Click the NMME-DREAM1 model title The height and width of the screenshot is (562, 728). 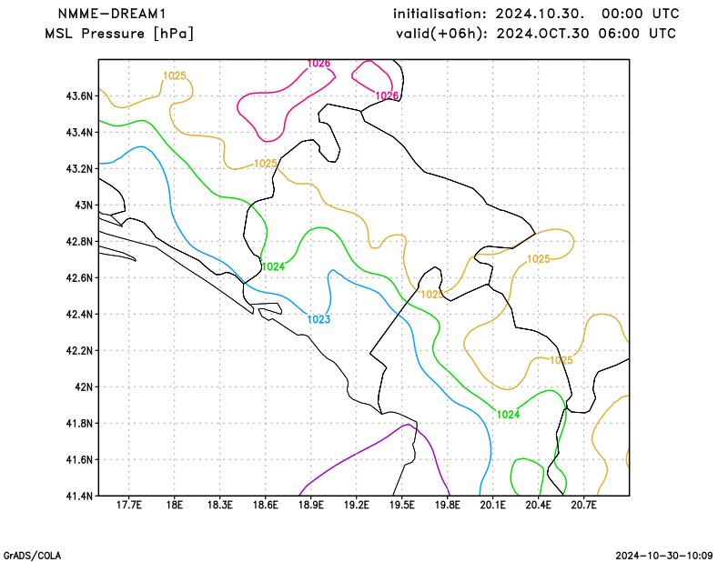(111, 14)
